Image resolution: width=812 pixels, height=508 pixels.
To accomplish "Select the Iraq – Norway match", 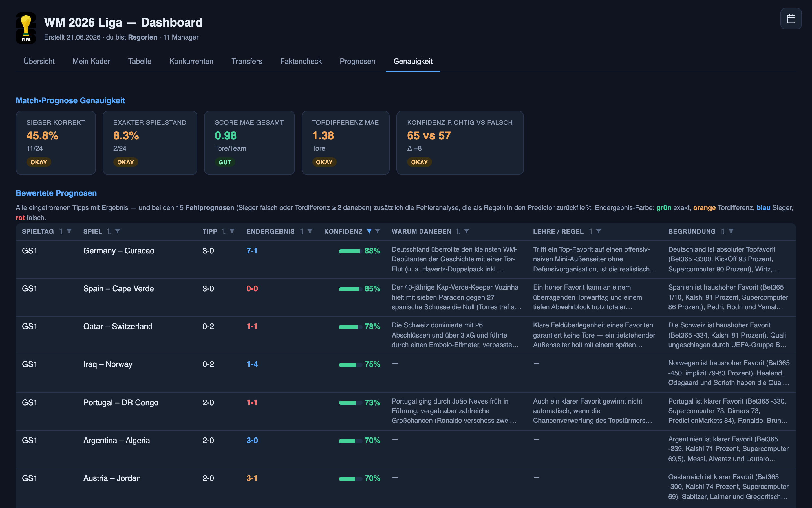I will click(108, 364).
